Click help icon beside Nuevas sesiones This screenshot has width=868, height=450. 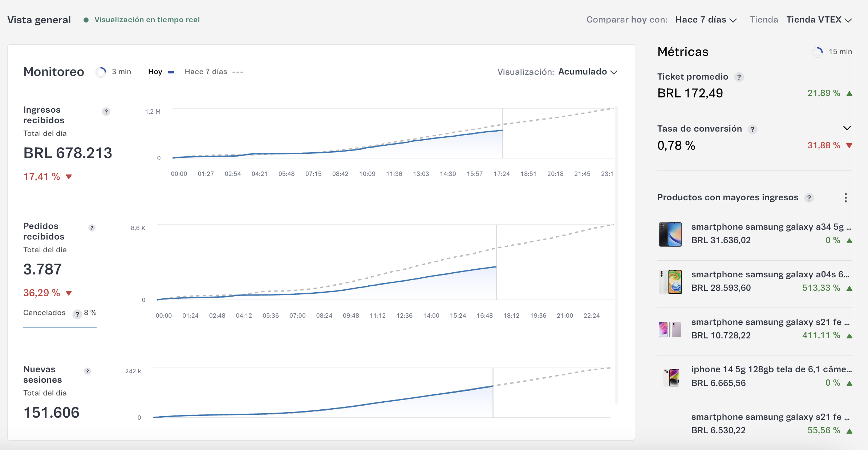(x=88, y=371)
